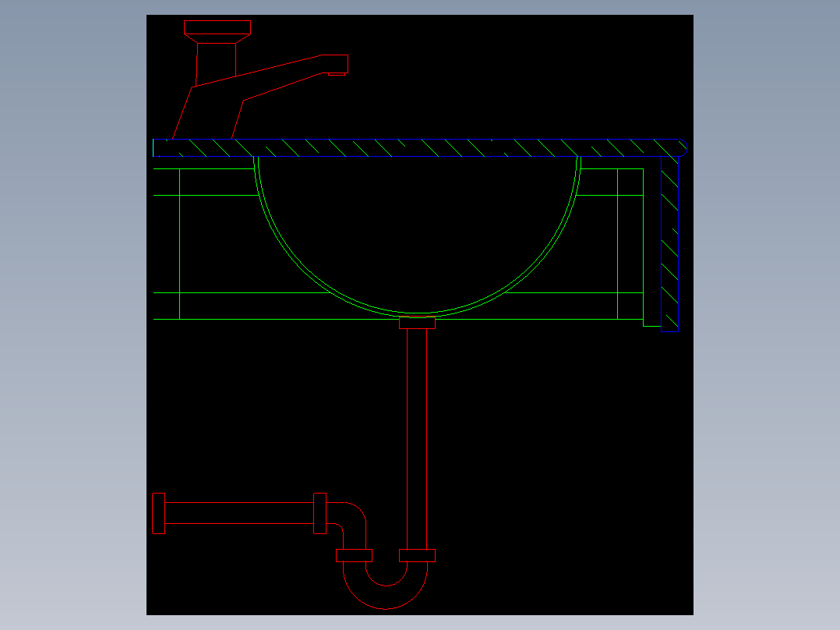Screen dimensions: 840x630
Task: Pick the green semicircular basin bowl
Action: pyautogui.click(x=418, y=235)
